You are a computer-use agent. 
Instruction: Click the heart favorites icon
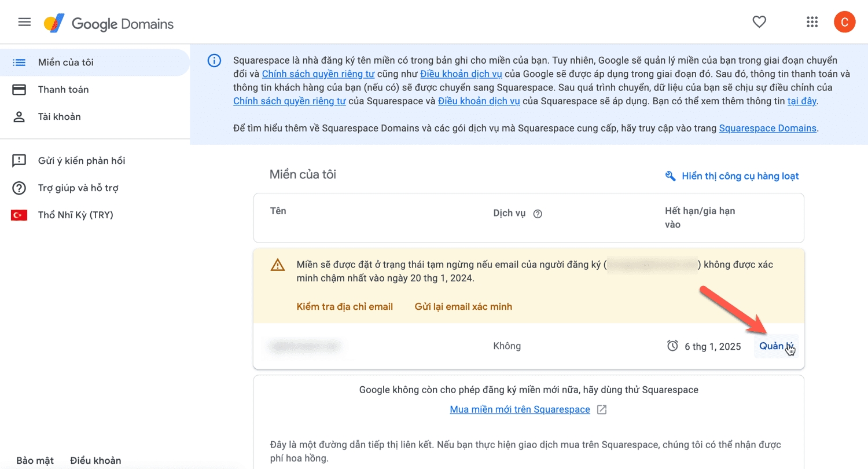[x=759, y=22]
